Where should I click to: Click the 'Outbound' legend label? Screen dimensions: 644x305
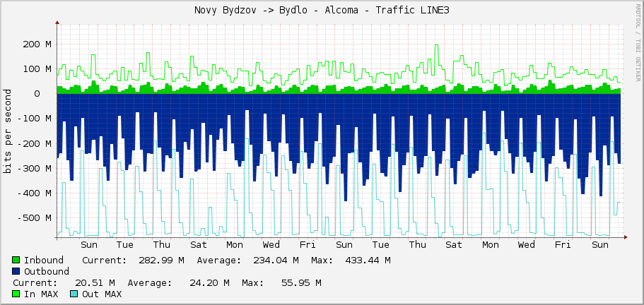47,271
